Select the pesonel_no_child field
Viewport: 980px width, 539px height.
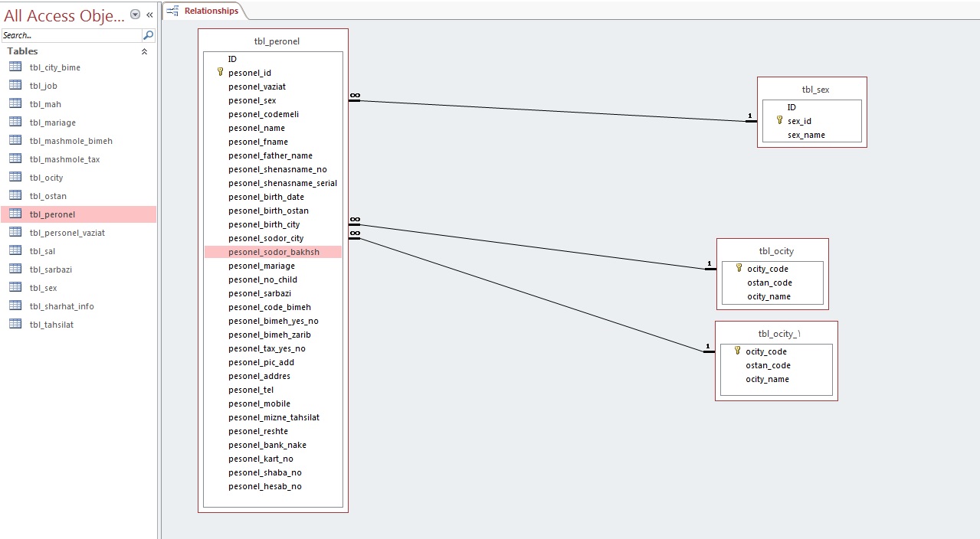[273, 279]
